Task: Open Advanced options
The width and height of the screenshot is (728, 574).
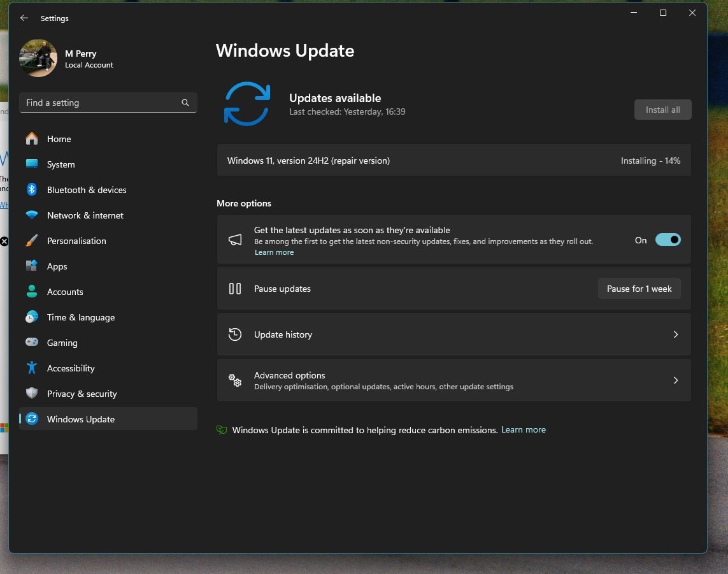Action: point(453,380)
